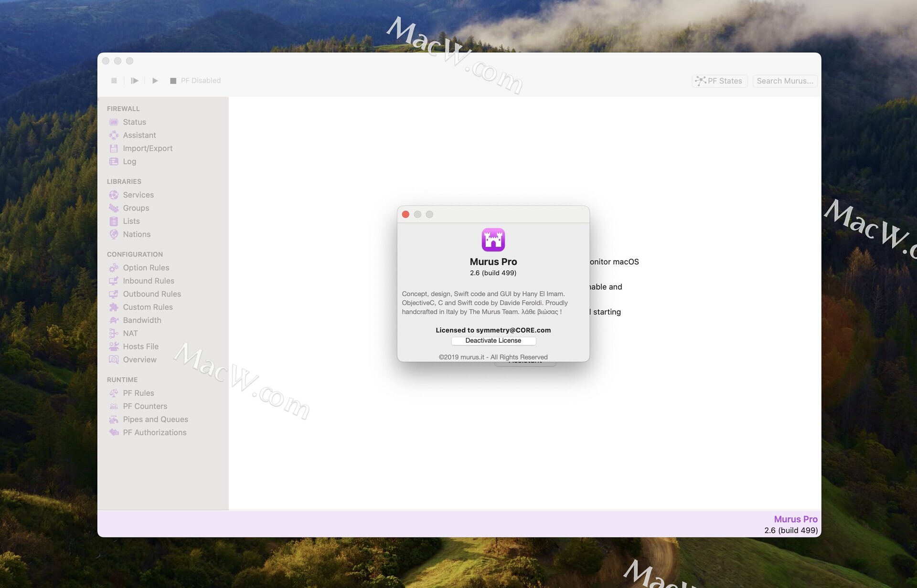Open PF Counters runtime icon
The image size is (917, 588).
(114, 406)
